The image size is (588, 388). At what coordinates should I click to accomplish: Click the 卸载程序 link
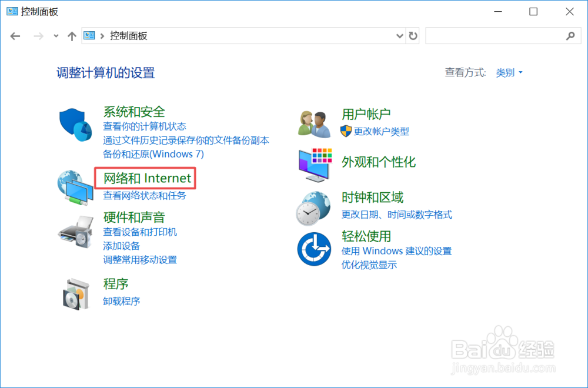click(x=121, y=301)
